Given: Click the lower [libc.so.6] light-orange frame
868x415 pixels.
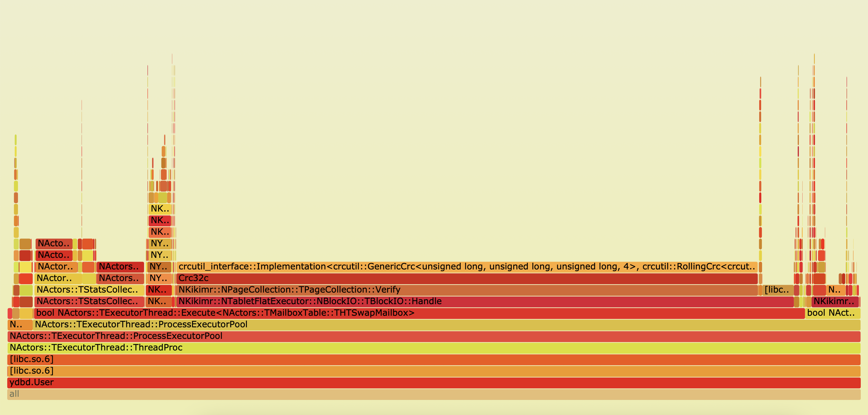Looking at the screenshot, I should 434,371.
